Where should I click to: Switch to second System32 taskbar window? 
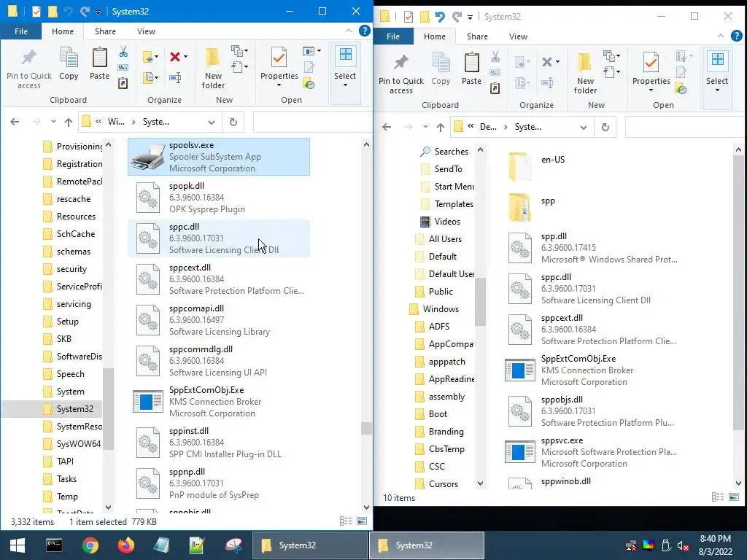point(427,545)
